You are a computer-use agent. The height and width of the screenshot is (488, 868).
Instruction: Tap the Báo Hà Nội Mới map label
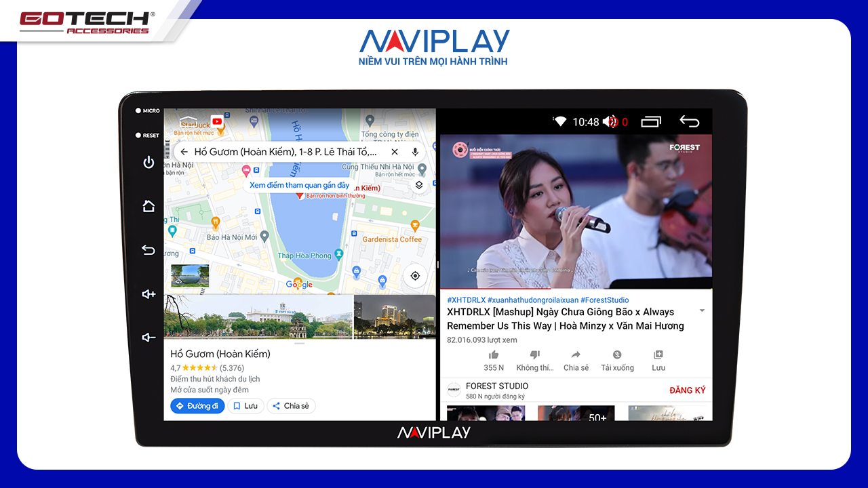tap(232, 237)
